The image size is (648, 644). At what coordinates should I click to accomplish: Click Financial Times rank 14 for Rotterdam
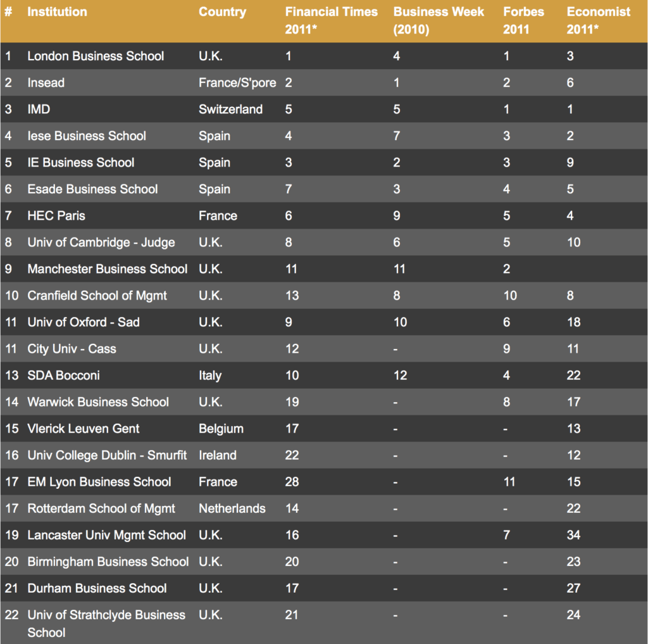(x=292, y=508)
